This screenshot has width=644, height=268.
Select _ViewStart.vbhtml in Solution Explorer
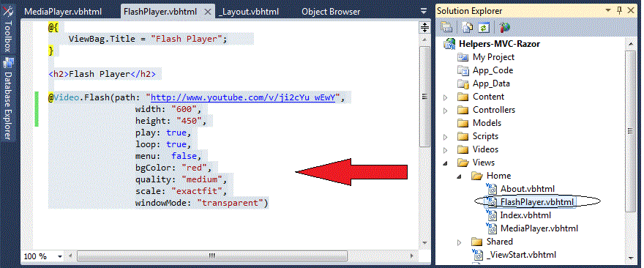521,254
